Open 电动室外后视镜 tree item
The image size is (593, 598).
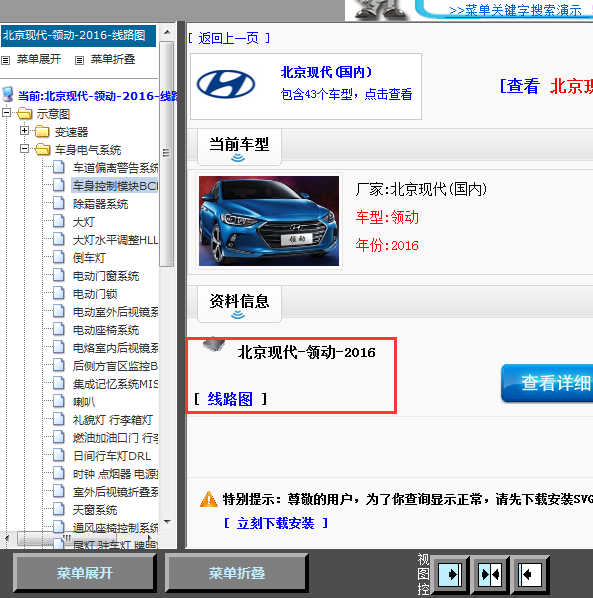116,312
